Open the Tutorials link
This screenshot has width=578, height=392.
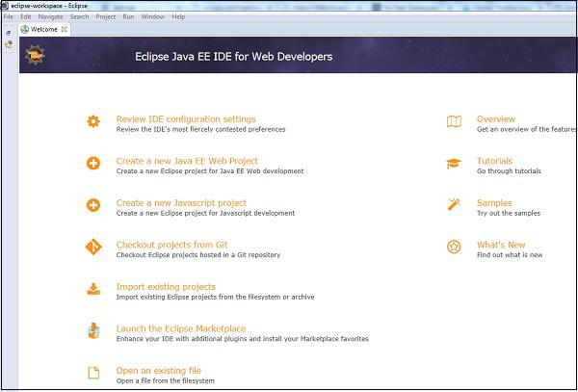pos(494,161)
